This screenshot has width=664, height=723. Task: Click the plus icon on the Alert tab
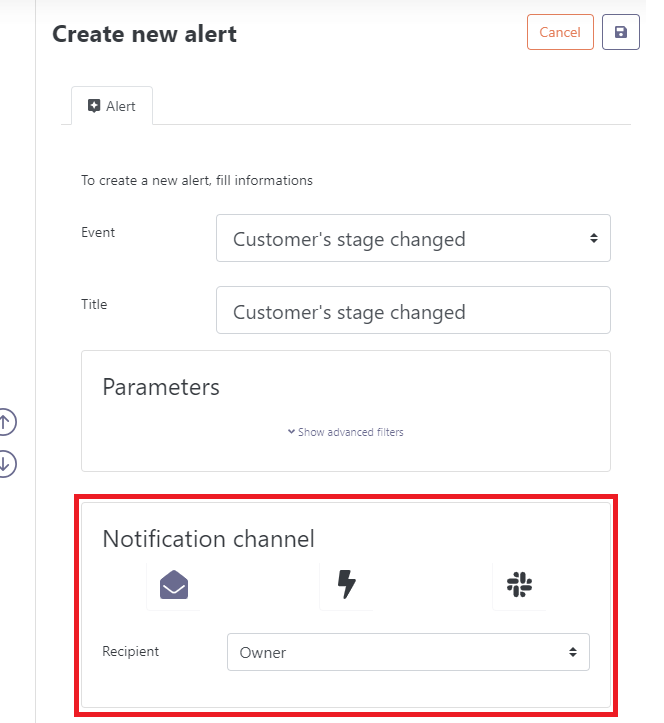tap(94, 106)
